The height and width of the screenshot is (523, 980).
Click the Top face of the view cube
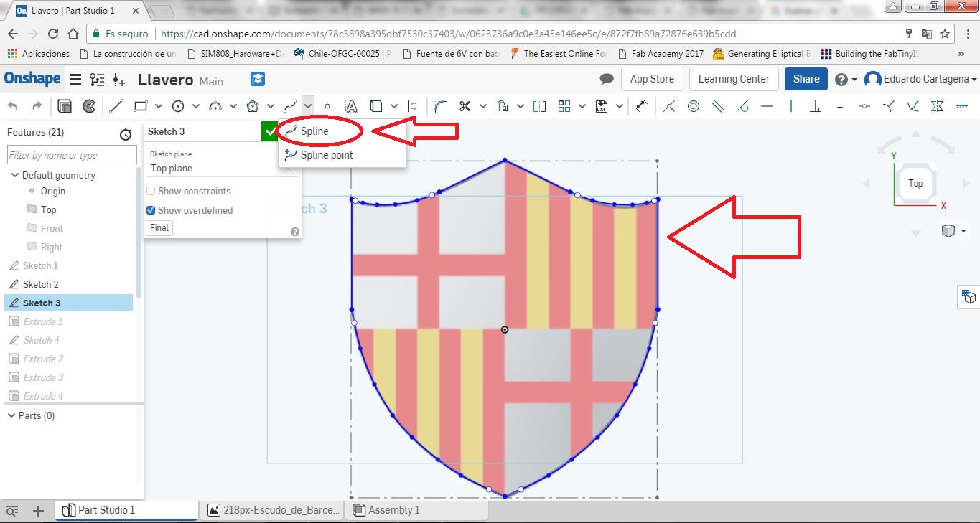(x=915, y=184)
